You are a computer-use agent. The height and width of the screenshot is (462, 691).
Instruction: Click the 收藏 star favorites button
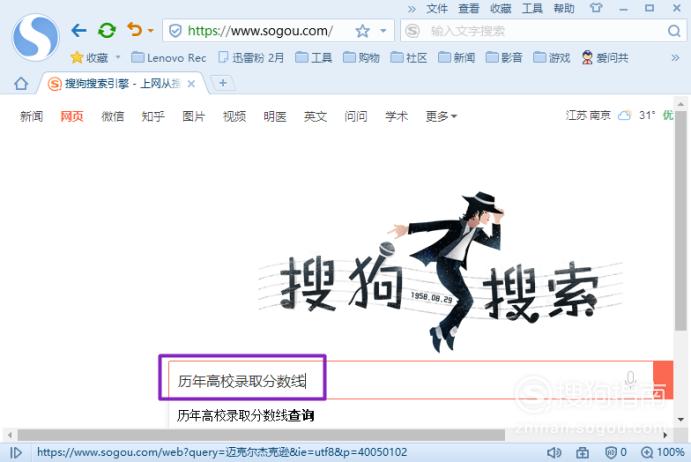click(x=89, y=58)
